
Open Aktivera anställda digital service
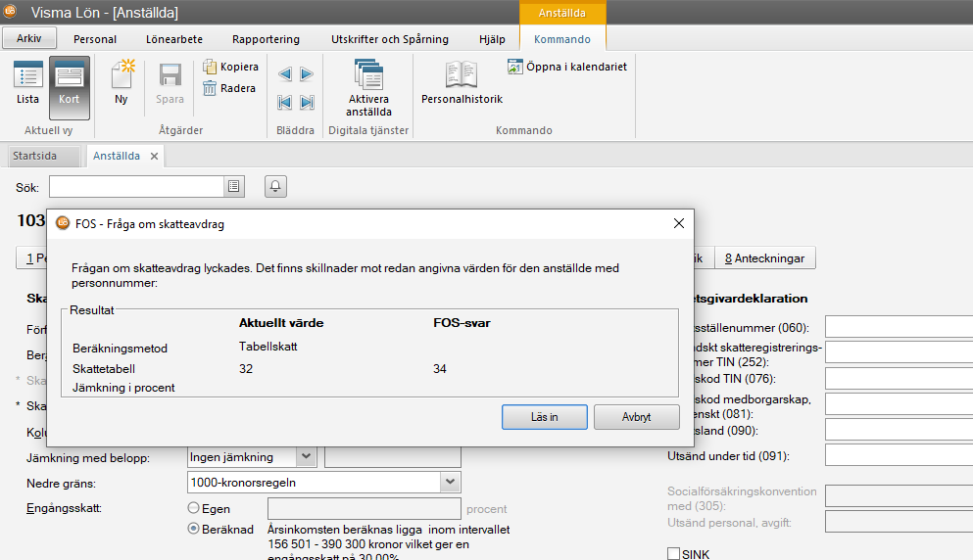[x=368, y=88]
